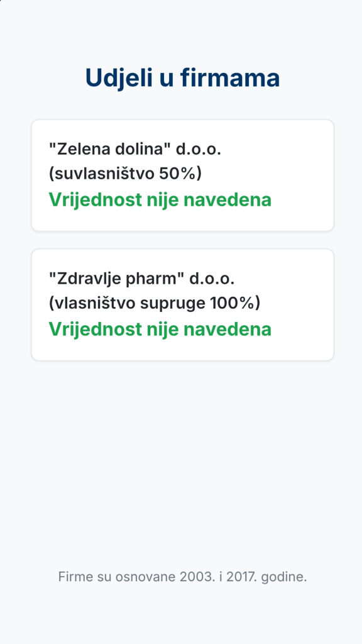
Task: Select the "Zelena dolina" company name text
Action: coord(109,149)
